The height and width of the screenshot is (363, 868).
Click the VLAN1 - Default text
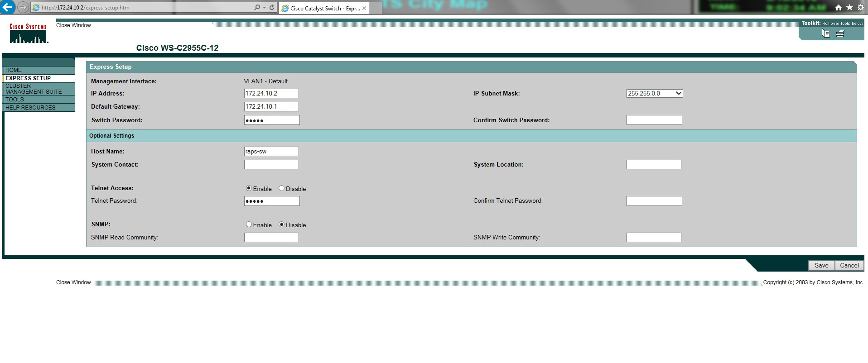(265, 81)
